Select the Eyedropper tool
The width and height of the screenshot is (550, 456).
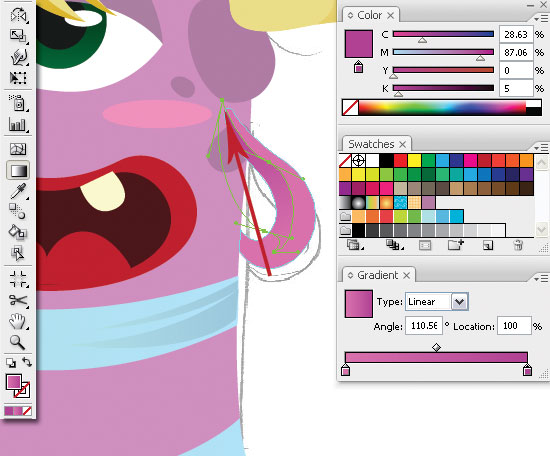(18, 191)
